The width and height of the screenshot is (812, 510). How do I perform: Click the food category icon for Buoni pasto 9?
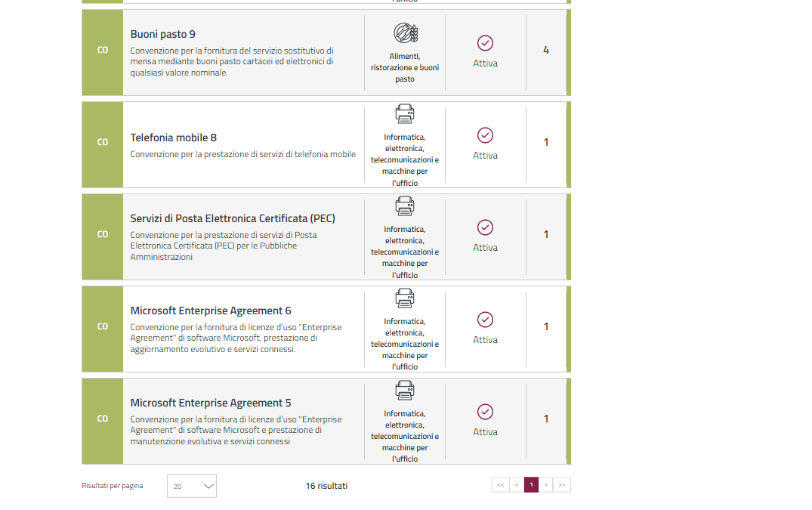click(x=405, y=33)
